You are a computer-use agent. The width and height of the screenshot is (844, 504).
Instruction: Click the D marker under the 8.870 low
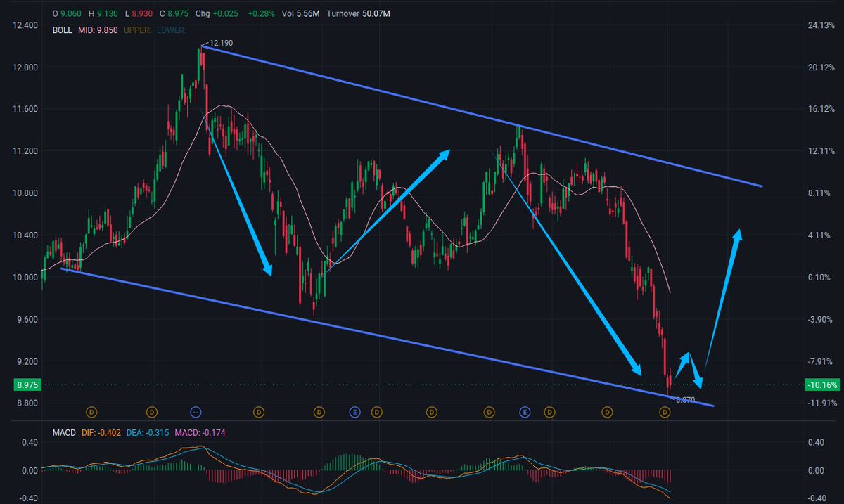pos(665,413)
